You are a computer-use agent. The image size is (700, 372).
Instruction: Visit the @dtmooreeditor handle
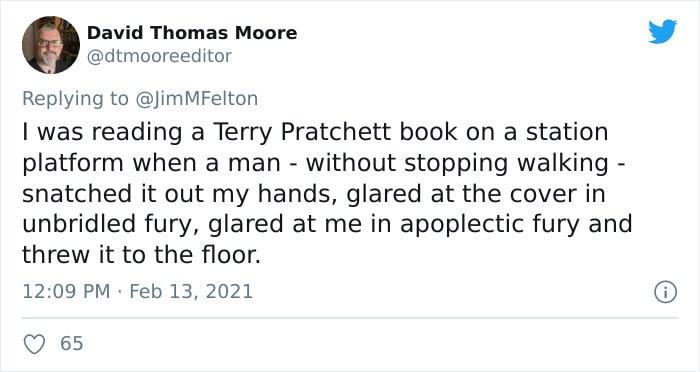(159, 56)
